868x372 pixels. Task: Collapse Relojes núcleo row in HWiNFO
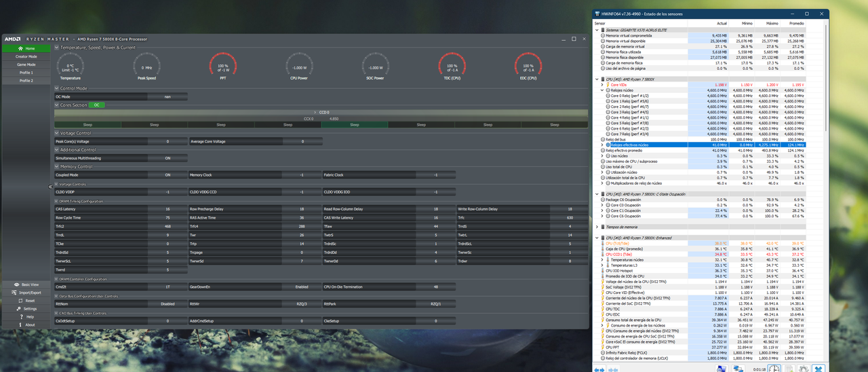602,90
